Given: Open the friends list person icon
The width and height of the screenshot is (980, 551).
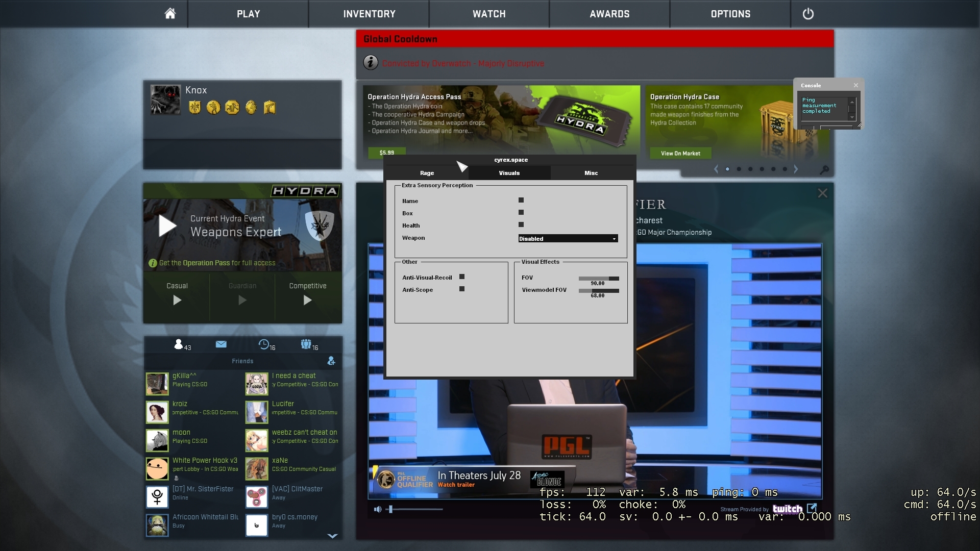Looking at the screenshot, I should [179, 344].
